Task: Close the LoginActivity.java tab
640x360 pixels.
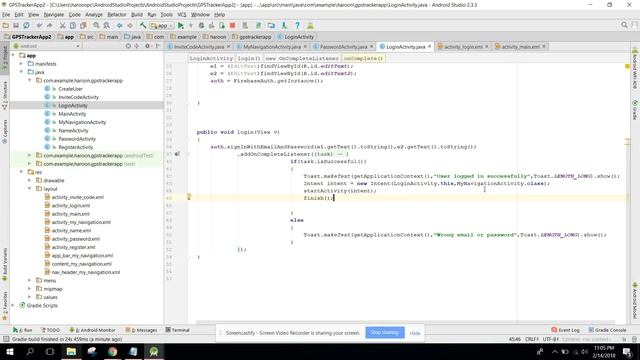Action: coord(429,47)
